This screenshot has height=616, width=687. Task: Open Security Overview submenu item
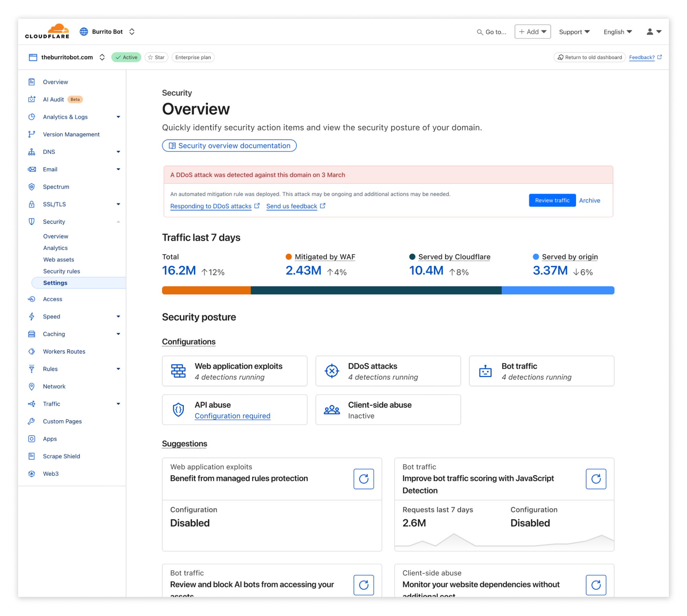click(56, 236)
